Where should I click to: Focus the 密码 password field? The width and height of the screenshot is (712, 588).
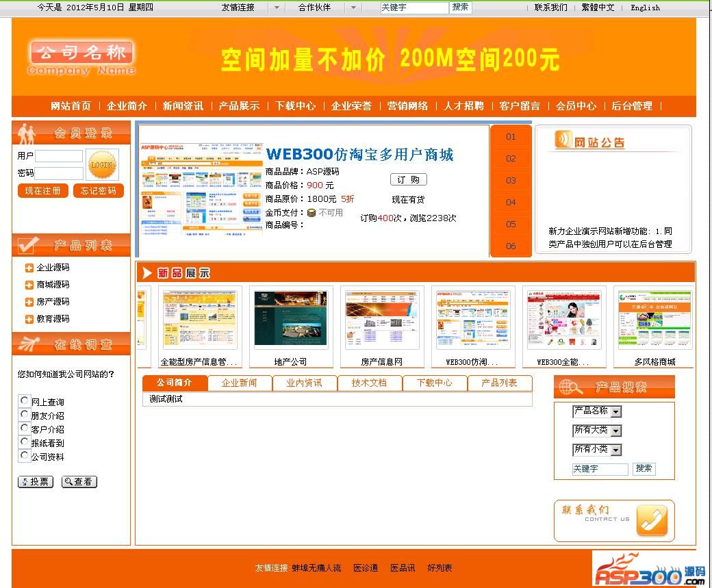click(x=59, y=173)
